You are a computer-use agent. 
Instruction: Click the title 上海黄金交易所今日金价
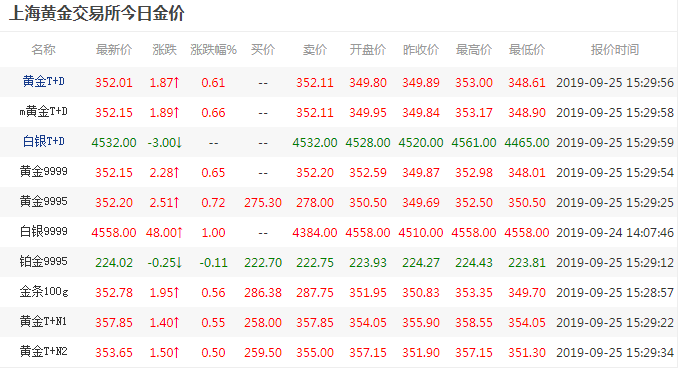coord(97,13)
